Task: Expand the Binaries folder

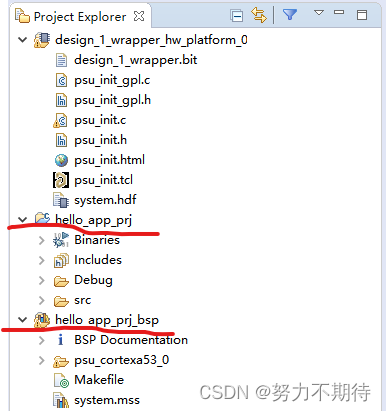Action: (x=42, y=240)
